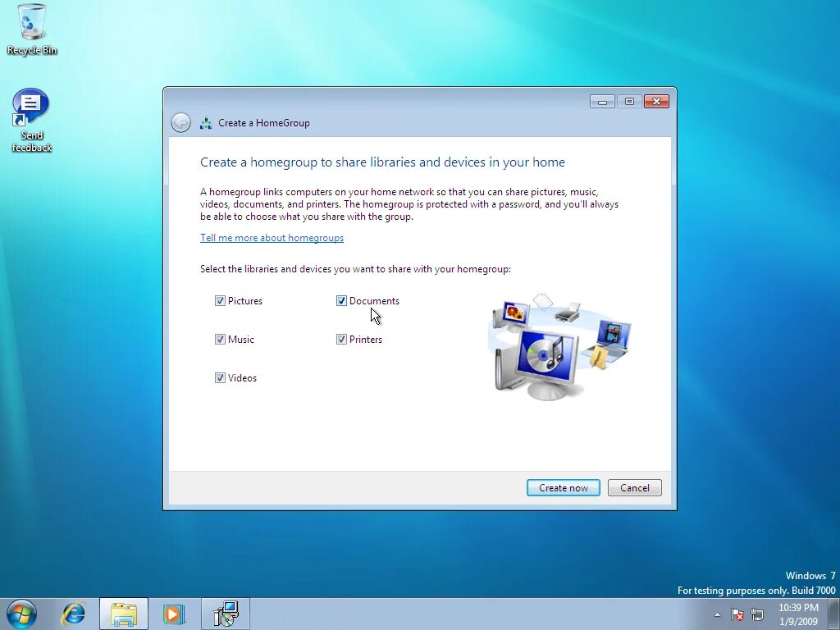Open the clock showing 10:39 PM
The image size is (840, 630).
[x=798, y=614]
